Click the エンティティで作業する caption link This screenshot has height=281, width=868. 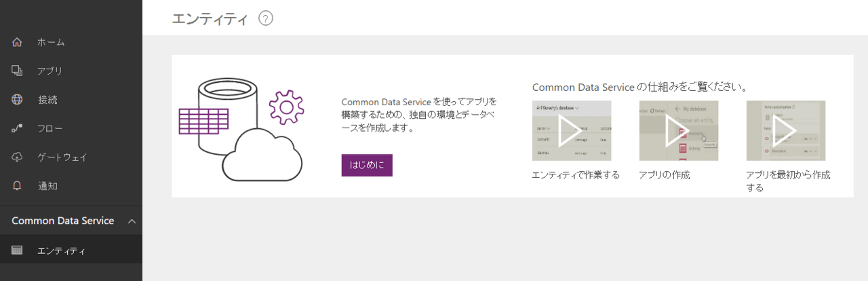[576, 174]
